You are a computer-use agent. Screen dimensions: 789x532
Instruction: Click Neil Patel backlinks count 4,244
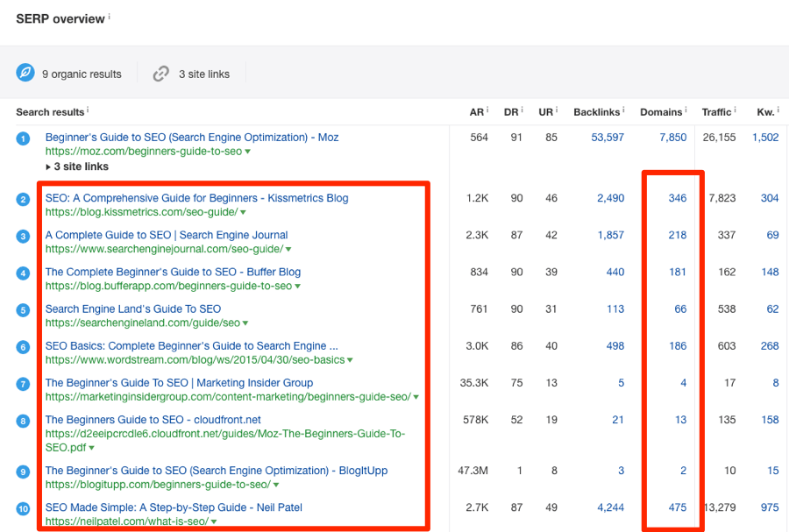pyautogui.click(x=610, y=507)
